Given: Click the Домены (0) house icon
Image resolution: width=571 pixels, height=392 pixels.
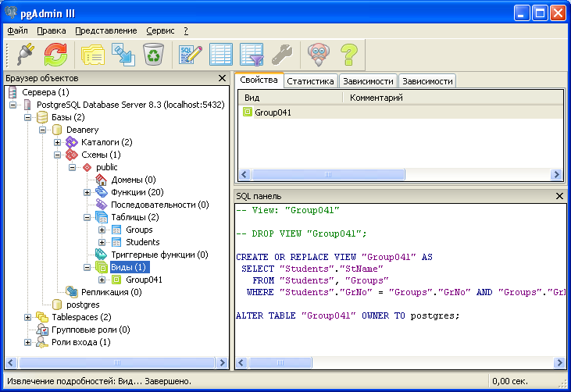Looking at the screenshot, I should [102, 180].
